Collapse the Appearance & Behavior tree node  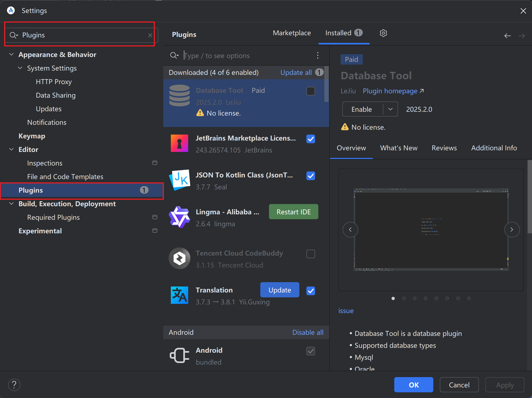pos(11,54)
